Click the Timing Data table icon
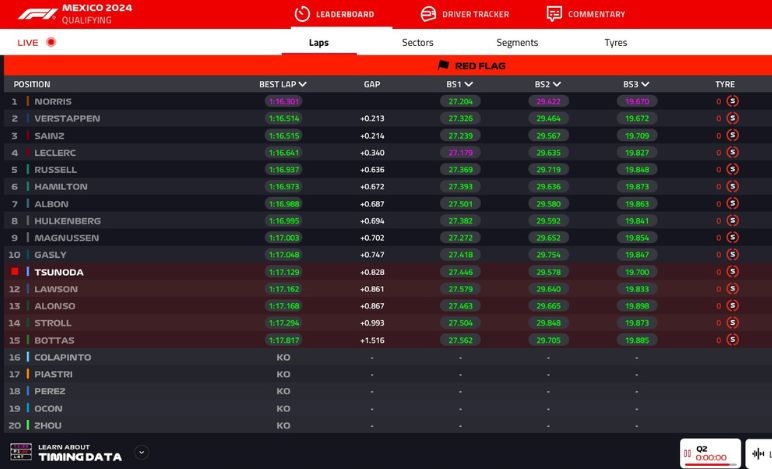This screenshot has width=772, height=469. (x=22, y=452)
